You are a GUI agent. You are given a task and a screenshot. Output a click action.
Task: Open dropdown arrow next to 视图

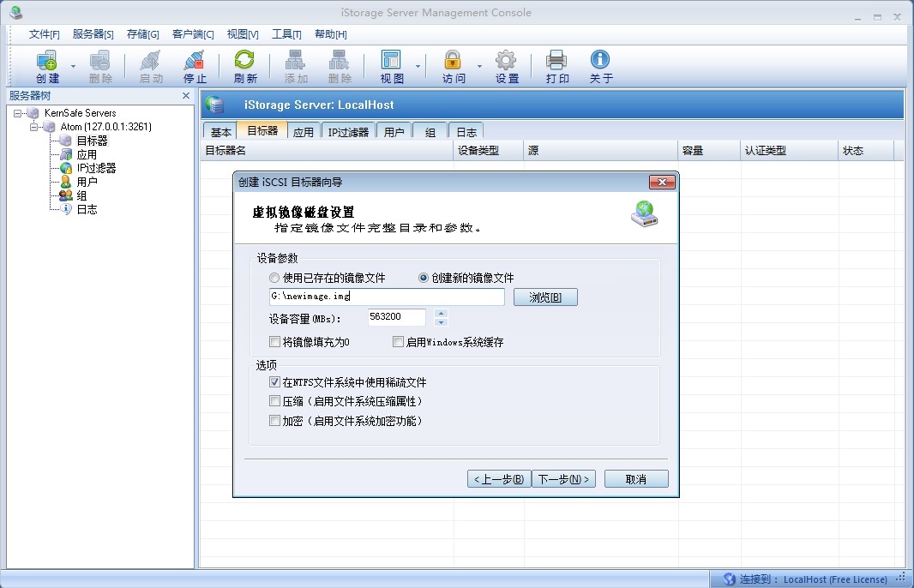(418, 67)
